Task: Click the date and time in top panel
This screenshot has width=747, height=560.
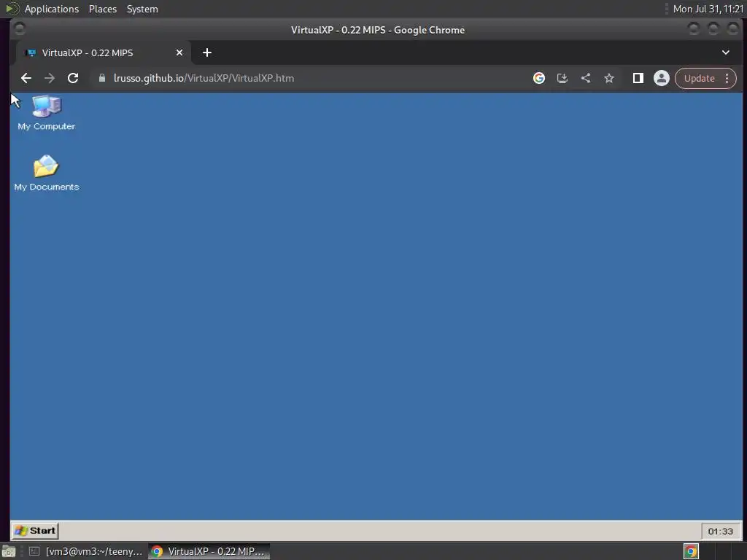Action: coord(708,9)
